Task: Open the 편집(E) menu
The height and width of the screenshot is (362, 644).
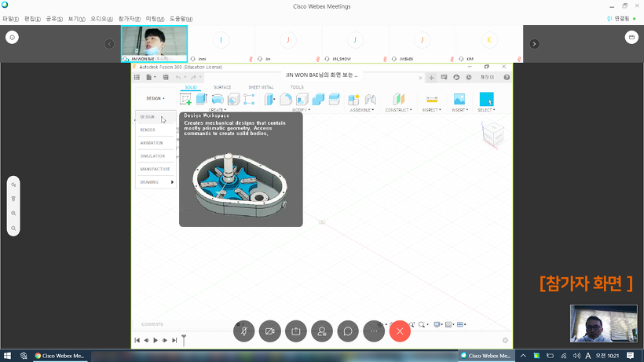Action: pos(32,19)
